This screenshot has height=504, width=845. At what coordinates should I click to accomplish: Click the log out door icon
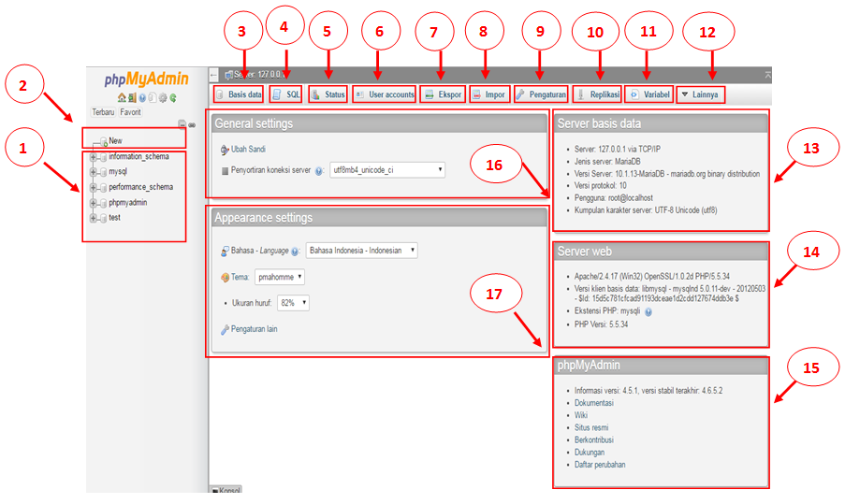point(132,97)
